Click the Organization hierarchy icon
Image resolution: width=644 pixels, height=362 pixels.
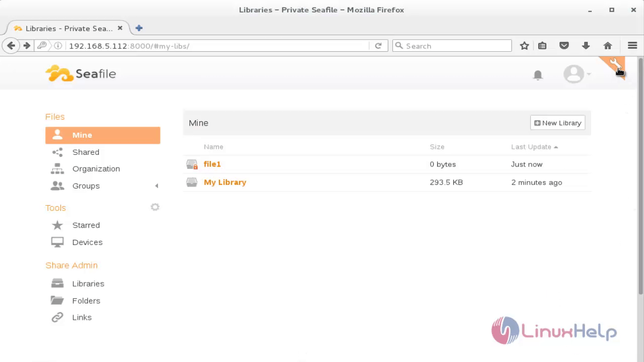[x=57, y=169]
